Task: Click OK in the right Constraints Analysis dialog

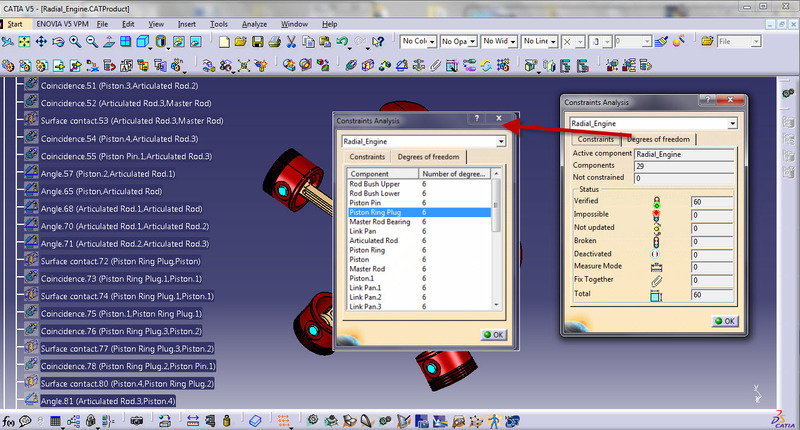Action: point(725,321)
